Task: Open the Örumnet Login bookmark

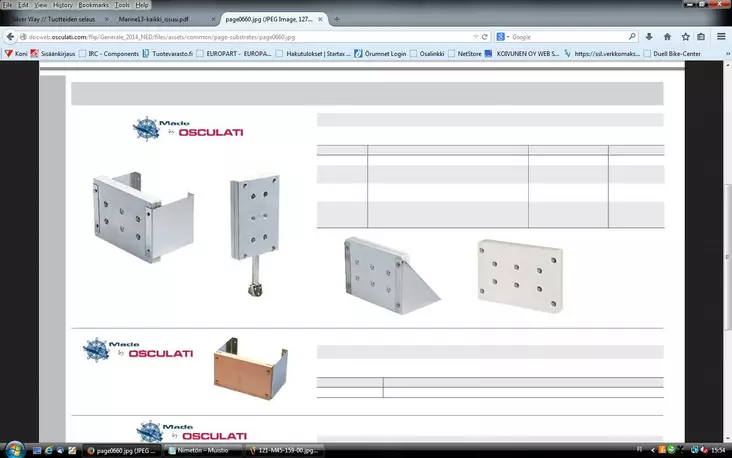Action: point(380,54)
